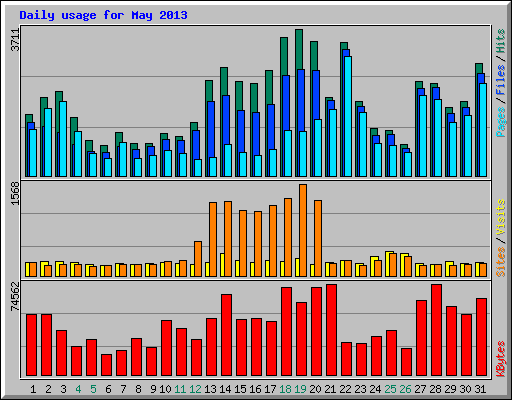
Task: Click the orange bar for day 13
Action: coord(213,239)
